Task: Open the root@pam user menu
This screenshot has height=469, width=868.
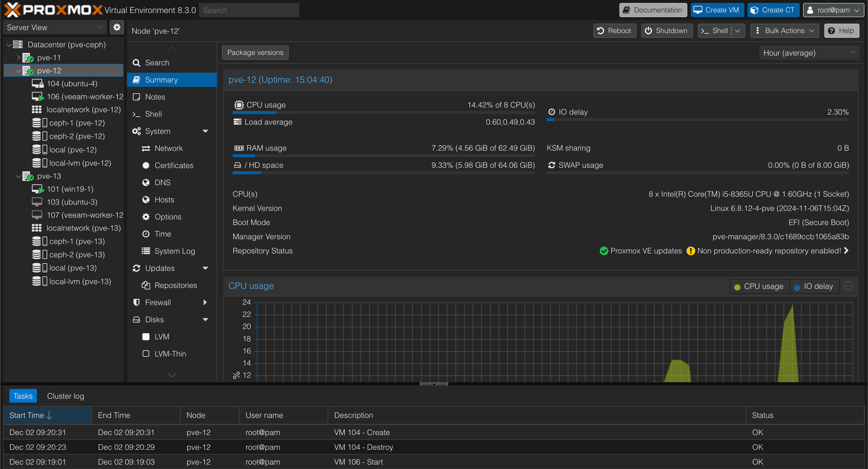Action: [834, 10]
